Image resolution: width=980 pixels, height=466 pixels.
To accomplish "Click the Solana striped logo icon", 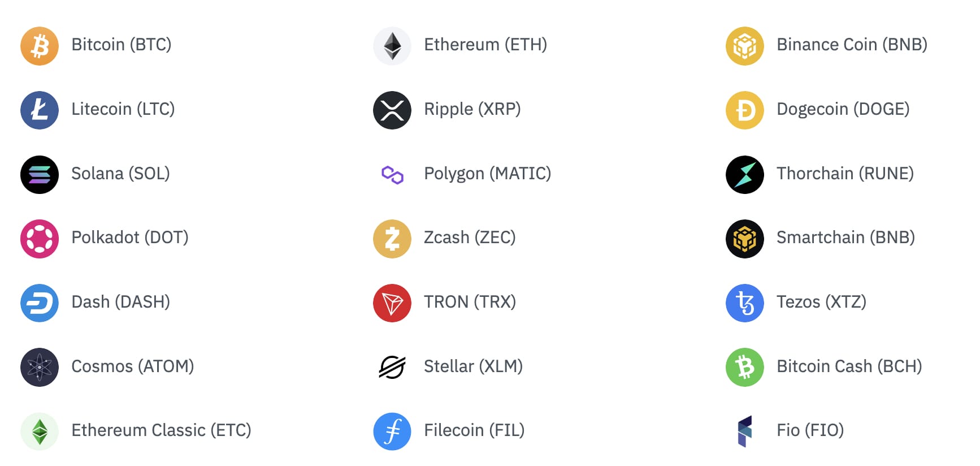I will click(x=40, y=175).
